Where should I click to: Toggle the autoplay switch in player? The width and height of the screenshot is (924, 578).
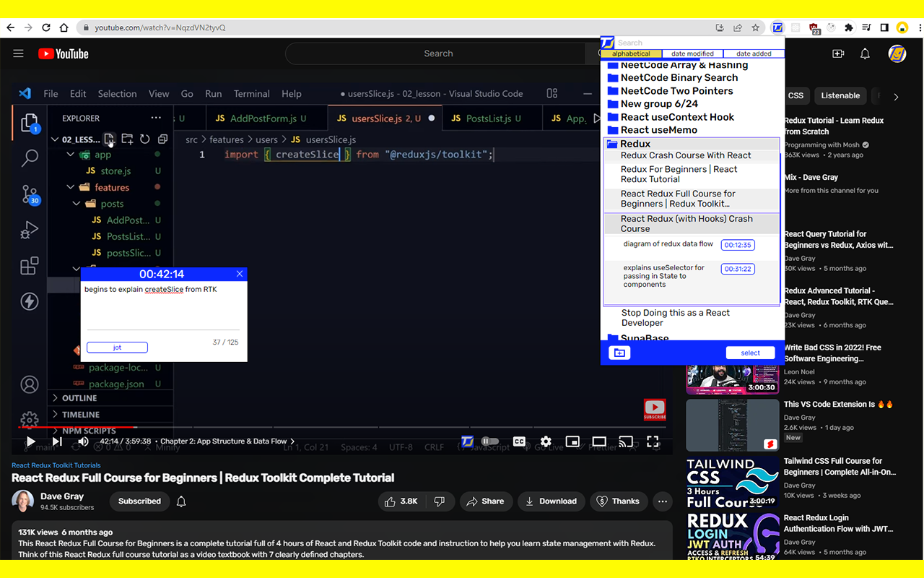[x=490, y=441]
